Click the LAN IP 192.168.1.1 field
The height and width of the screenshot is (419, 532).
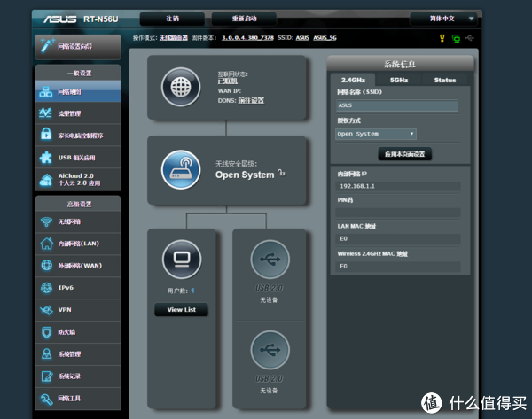tap(398, 186)
